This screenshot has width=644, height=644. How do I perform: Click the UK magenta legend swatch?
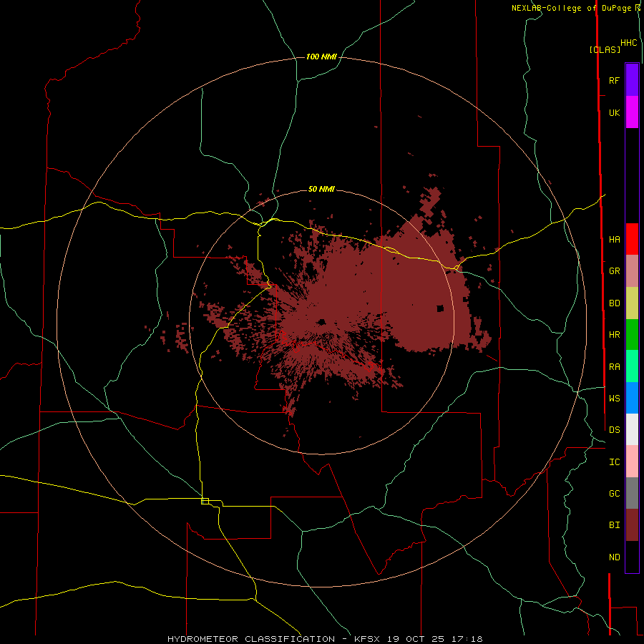point(632,112)
